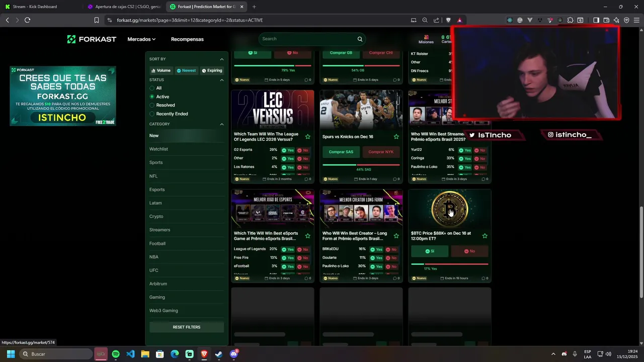Sort markets by Expiring
The image size is (644, 362).
212,70
